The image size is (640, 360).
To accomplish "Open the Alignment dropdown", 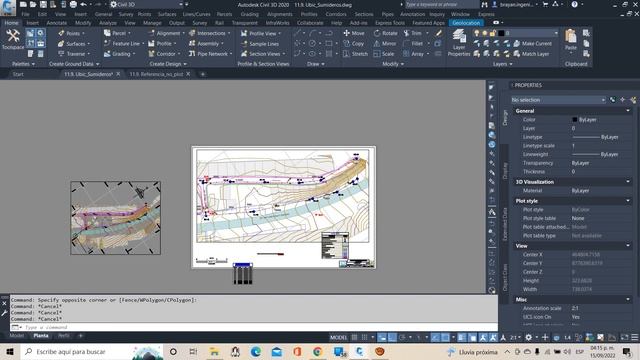I will click(x=167, y=33).
